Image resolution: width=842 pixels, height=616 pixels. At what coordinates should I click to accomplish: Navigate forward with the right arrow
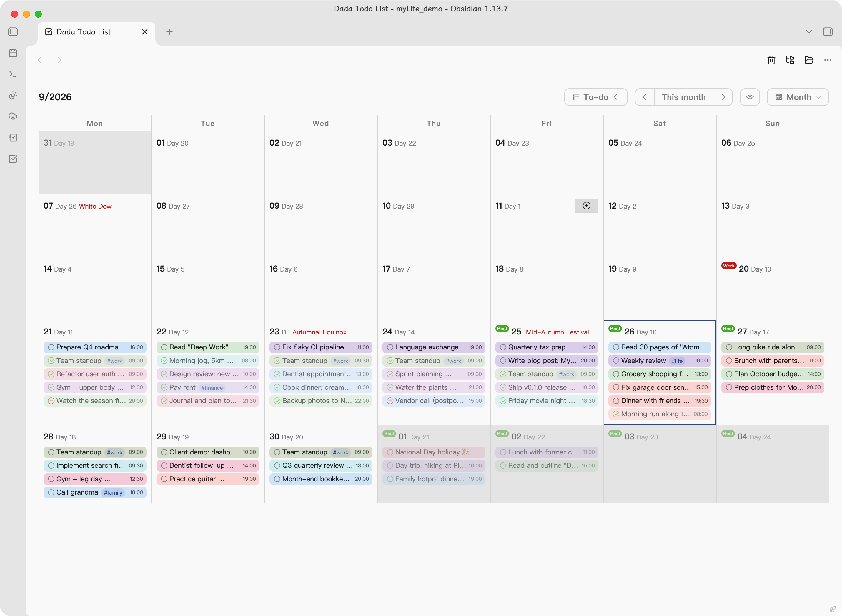[59, 60]
